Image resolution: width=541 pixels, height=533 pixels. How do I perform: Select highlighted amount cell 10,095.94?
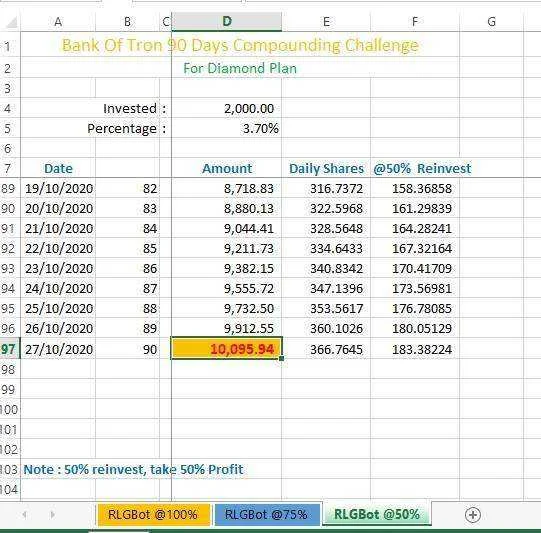227,348
